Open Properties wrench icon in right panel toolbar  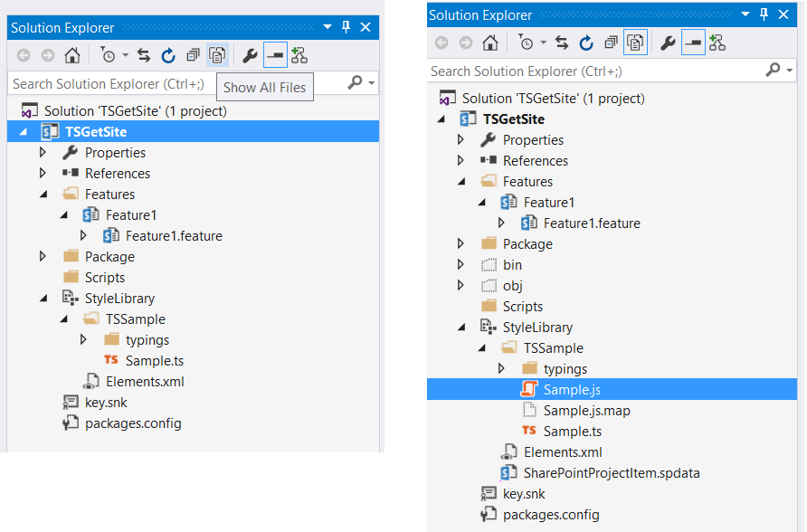(669, 43)
